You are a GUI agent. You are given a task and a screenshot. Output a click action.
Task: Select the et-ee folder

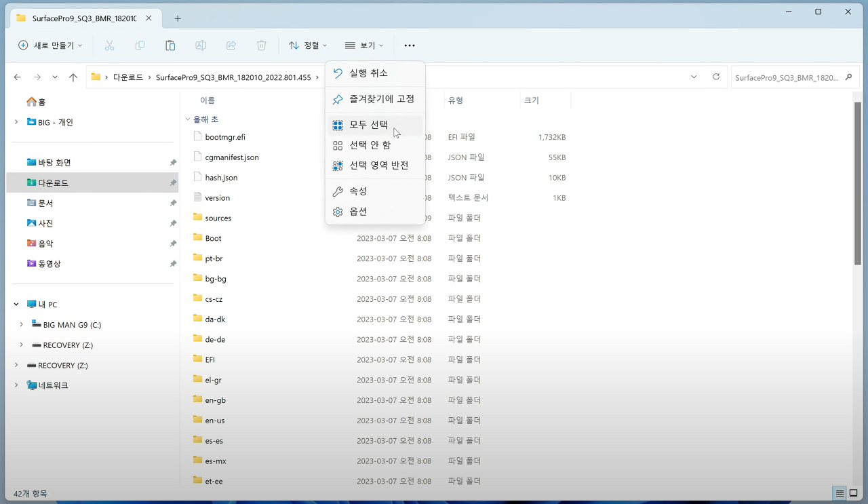214,482
